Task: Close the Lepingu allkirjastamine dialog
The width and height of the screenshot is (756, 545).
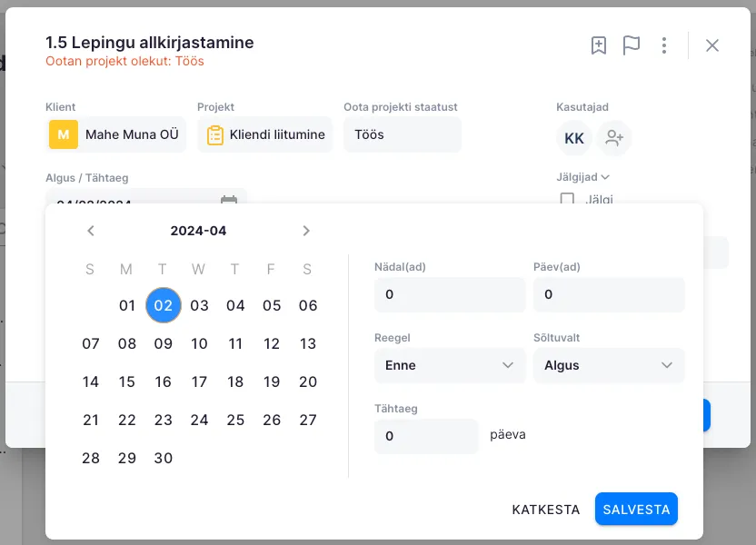Action: (712, 45)
